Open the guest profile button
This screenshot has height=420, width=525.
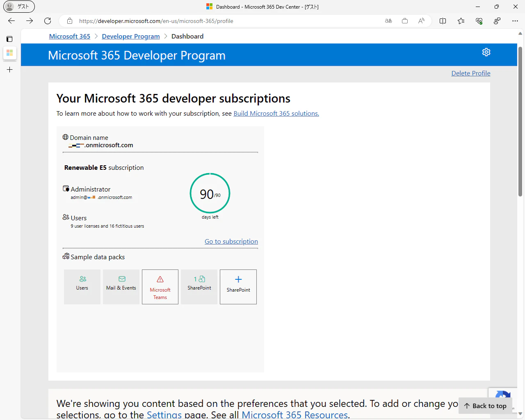pyautogui.click(x=19, y=7)
